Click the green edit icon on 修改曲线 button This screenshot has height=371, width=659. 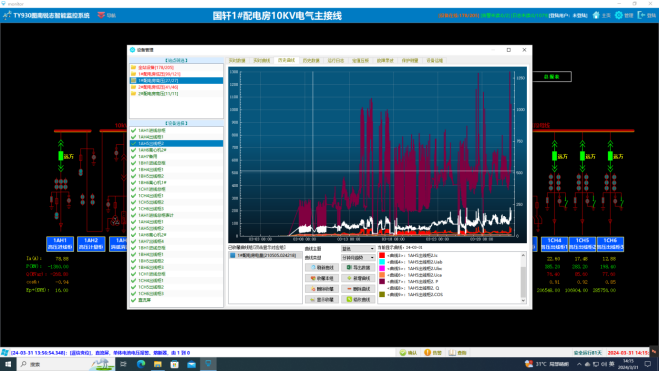(349, 300)
